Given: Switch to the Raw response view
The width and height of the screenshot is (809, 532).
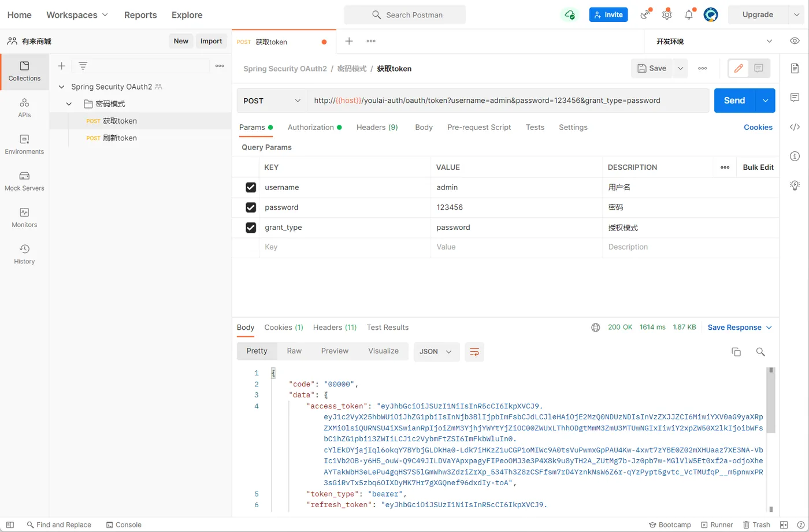Looking at the screenshot, I should click(294, 351).
